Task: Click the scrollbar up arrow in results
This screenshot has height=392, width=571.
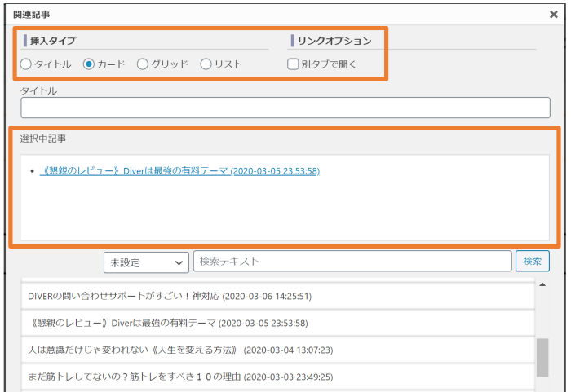Action: (542, 283)
